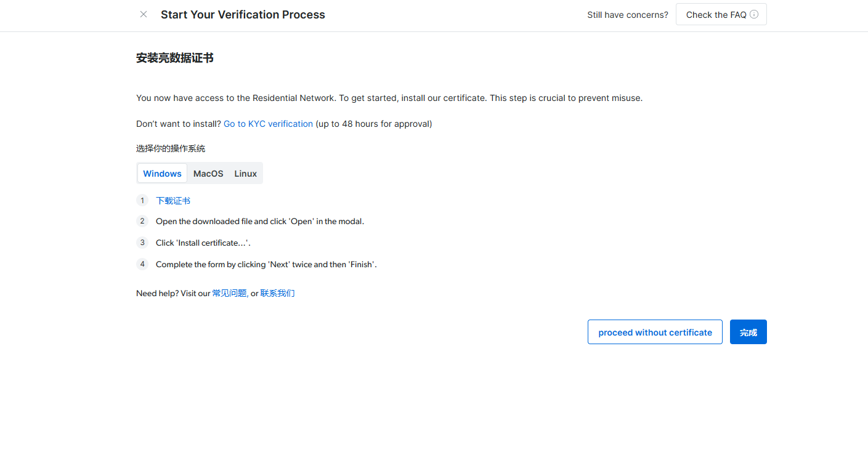The width and height of the screenshot is (868, 455).
Task: Click the step 4 number badge
Action: (x=142, y=264)
